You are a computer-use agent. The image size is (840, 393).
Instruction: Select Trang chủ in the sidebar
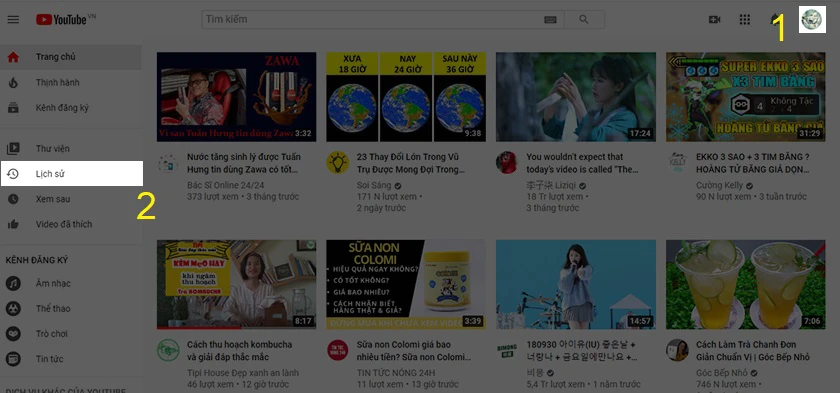pyautogui.click(x=71, y=57)
